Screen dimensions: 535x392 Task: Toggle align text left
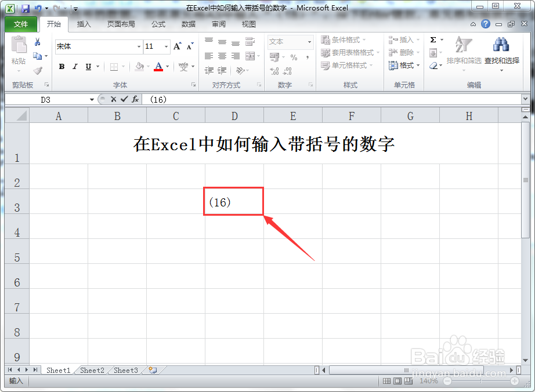[209, 56]
